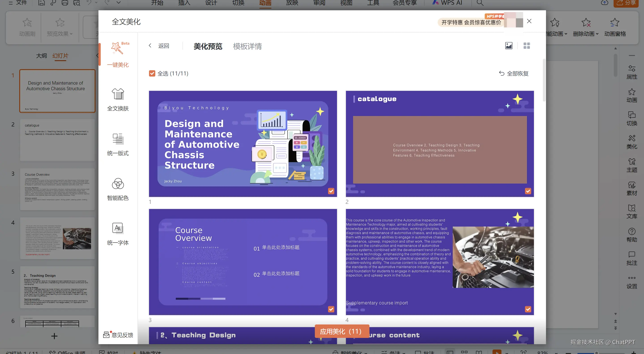Select the 一键美化 magic wand icon
644x354 pixels.
(x=117, y=48)
